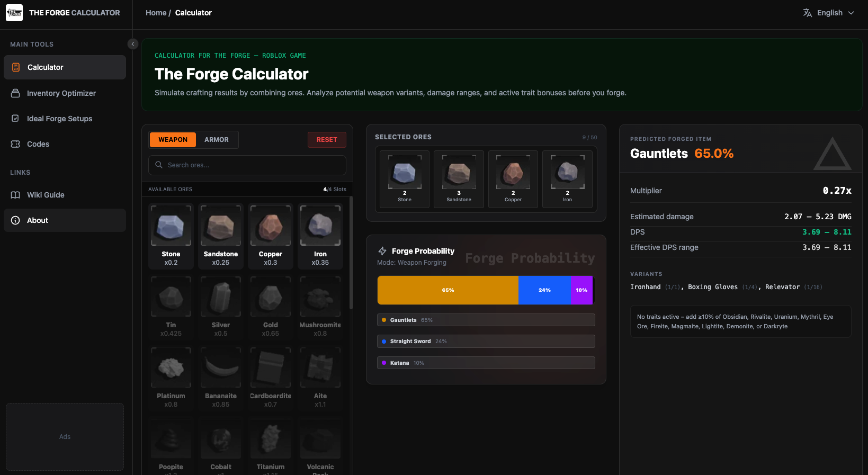Click The Forge Calculator logo icon
This screenshot has height=475, width=868.
click(x=14, y=13)
